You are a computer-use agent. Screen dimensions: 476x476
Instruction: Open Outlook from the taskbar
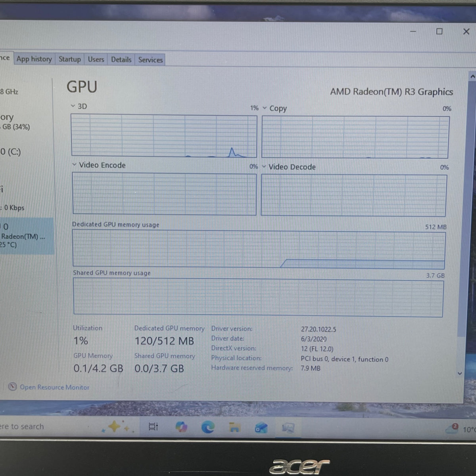pyautogui.click(x=261, y=428)
